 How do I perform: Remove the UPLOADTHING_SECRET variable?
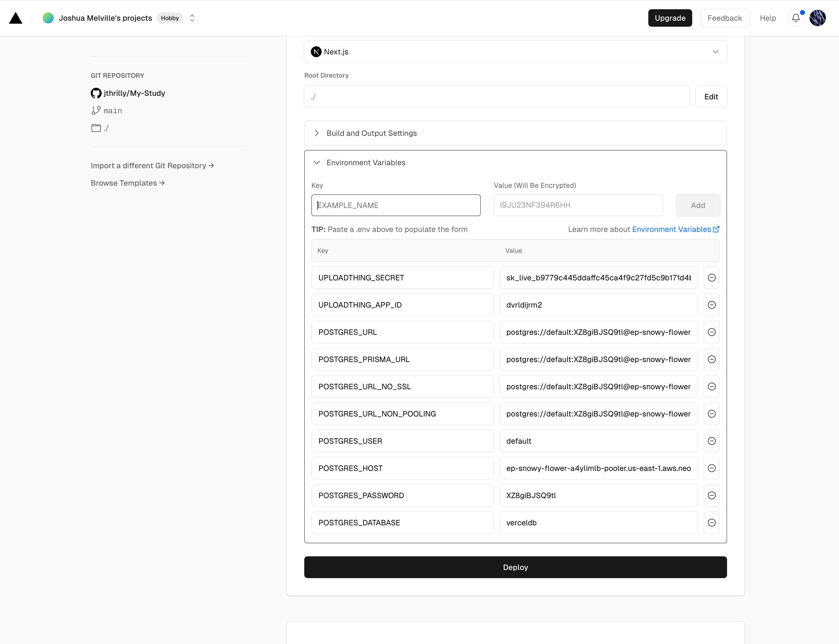(x=711, y=278)
